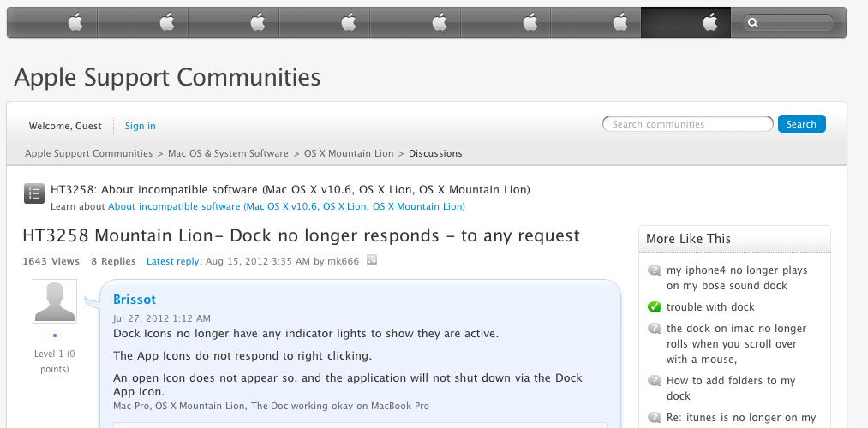
Task: Open Mac OS & System Software breadcrumb
Action: [x=228, y=153]
